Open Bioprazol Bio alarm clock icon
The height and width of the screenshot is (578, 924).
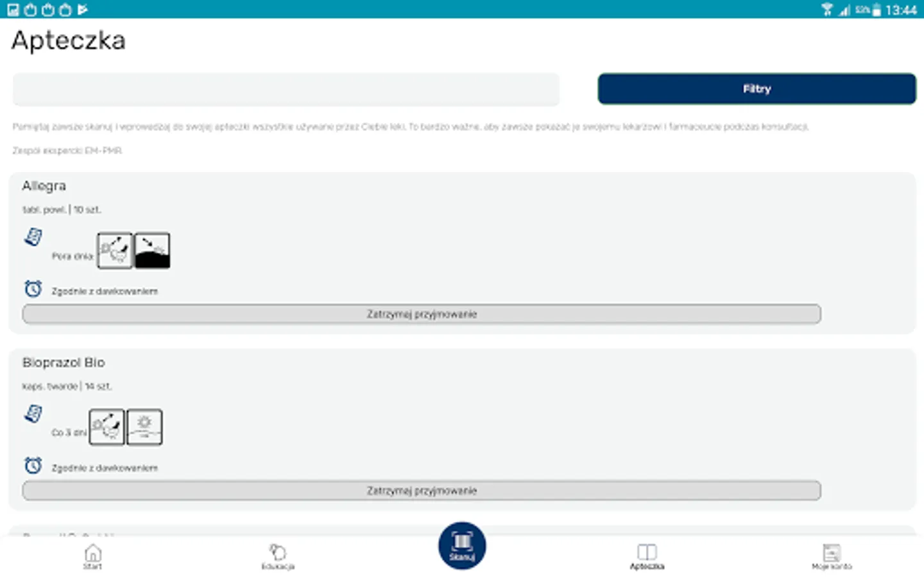(33, 466)
